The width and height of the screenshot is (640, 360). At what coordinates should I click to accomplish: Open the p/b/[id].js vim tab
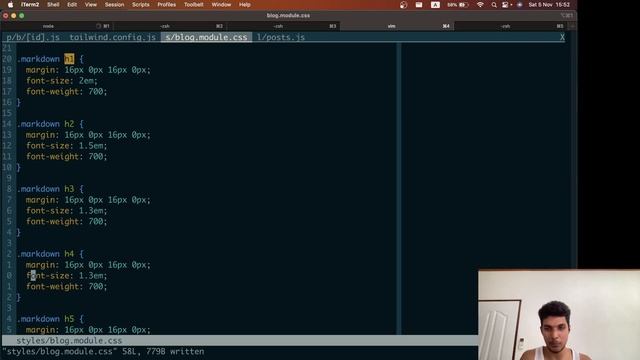[33, 37]
